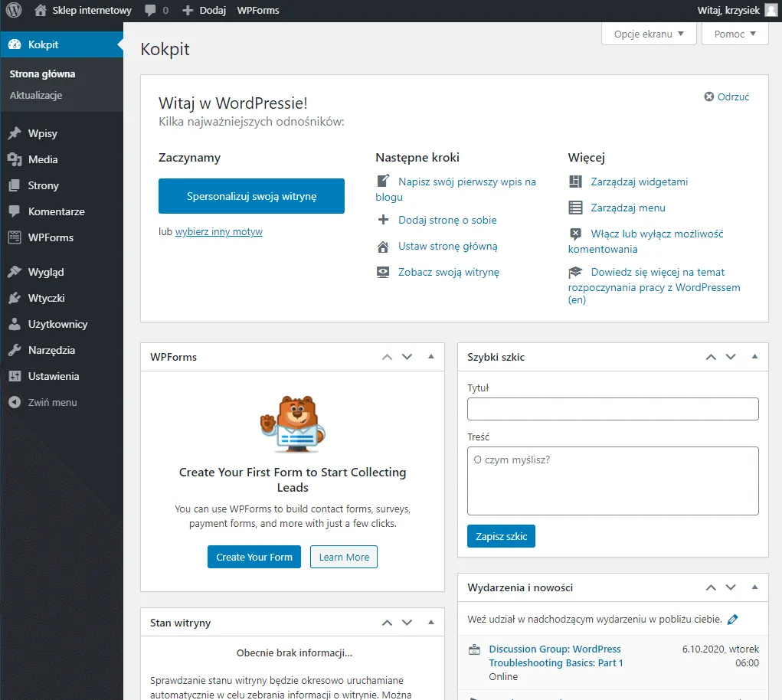
Task: Click the WPForms bear mascot image
Action: coord(293,424)
